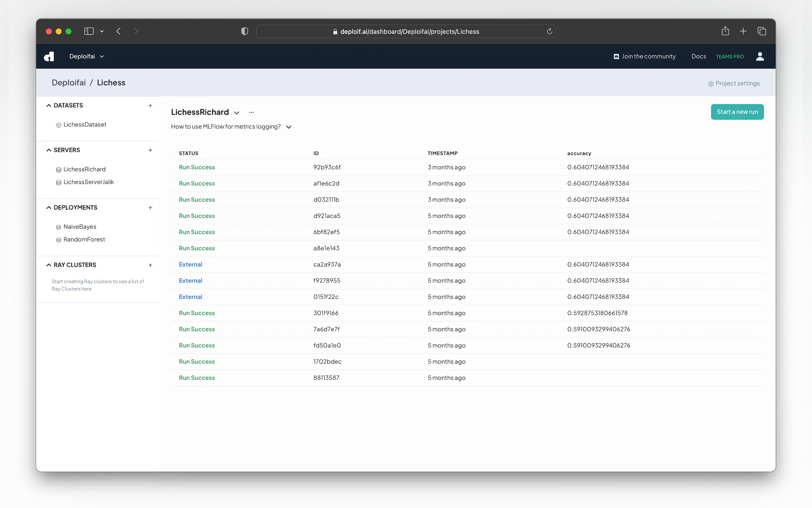Add a new deployment with plus icon
812x508 pixels.
[x=150, y=208]
